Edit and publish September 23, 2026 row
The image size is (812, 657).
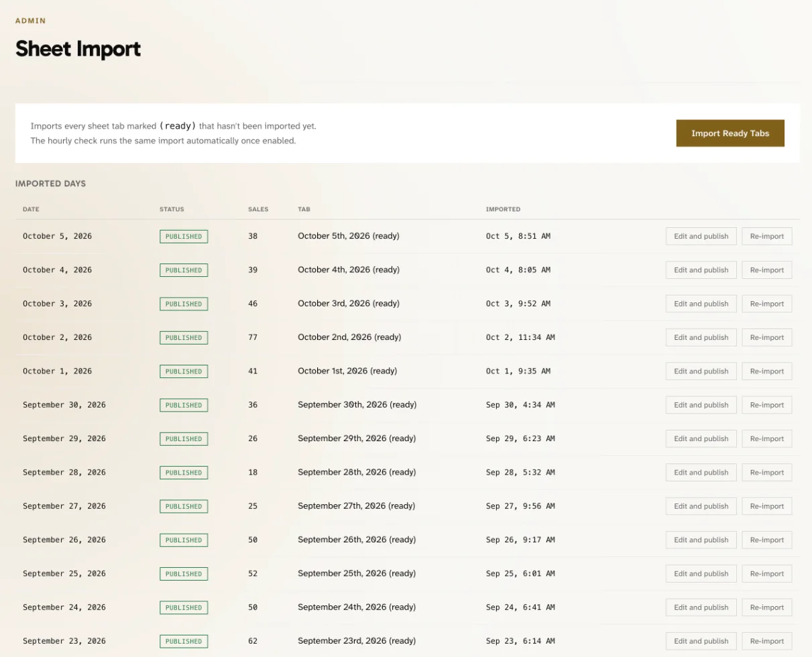point(701,641)
